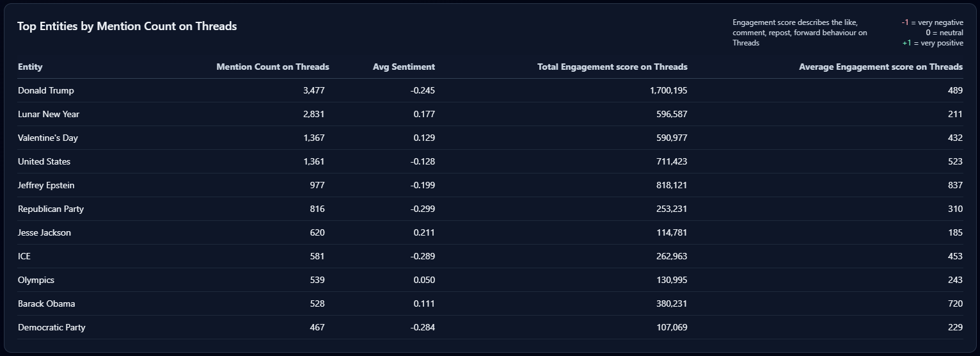980x356 pixels.
Task: Click sentiment value 0.211 for Jesse Jackson
Action: [x=424, y=232]
